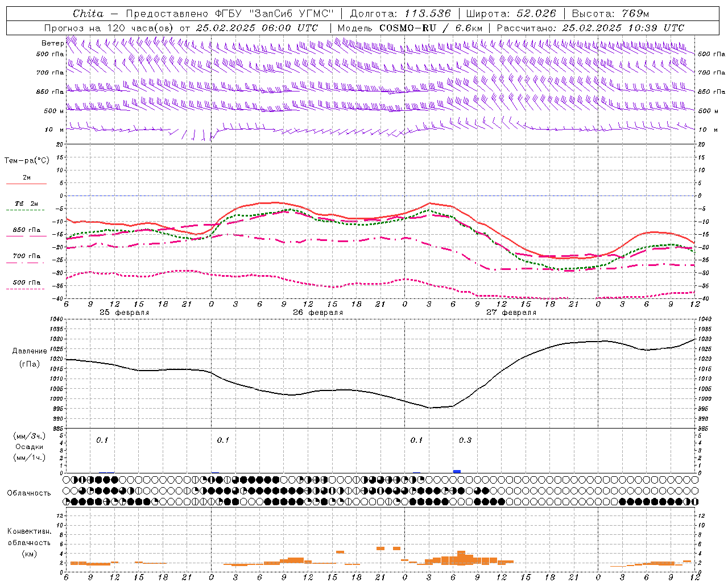Click the blue precipitation bar in Осадки panel
The height and width of the screenshot is (582, 728).
pos(457,471)
